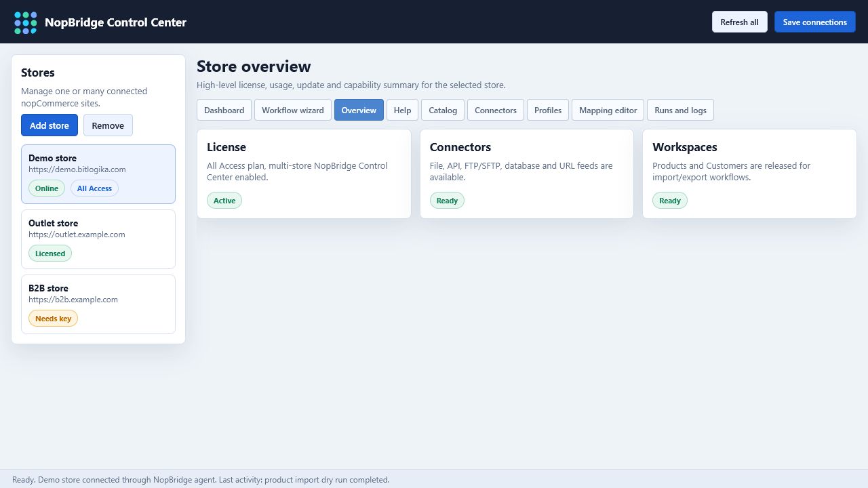Go to the Catalog tab
The image size is (868, 488).
coord(443,110)
